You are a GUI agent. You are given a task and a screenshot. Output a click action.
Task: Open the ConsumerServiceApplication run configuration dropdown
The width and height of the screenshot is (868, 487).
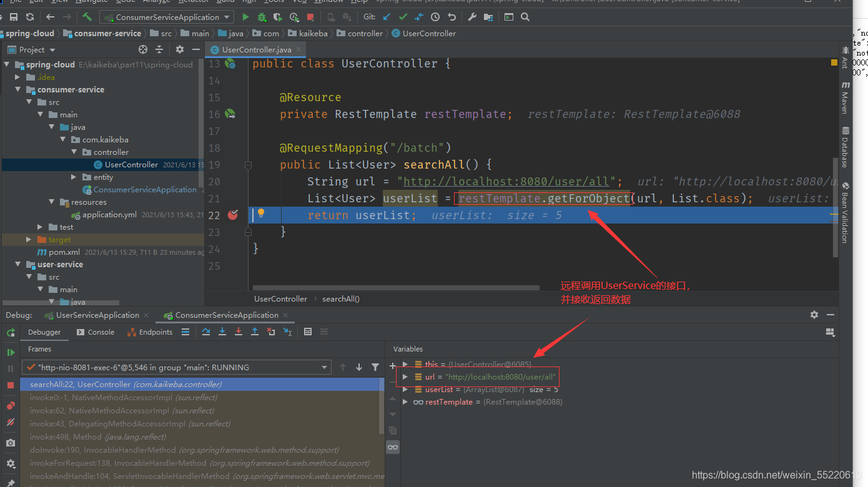coord(167,17)
